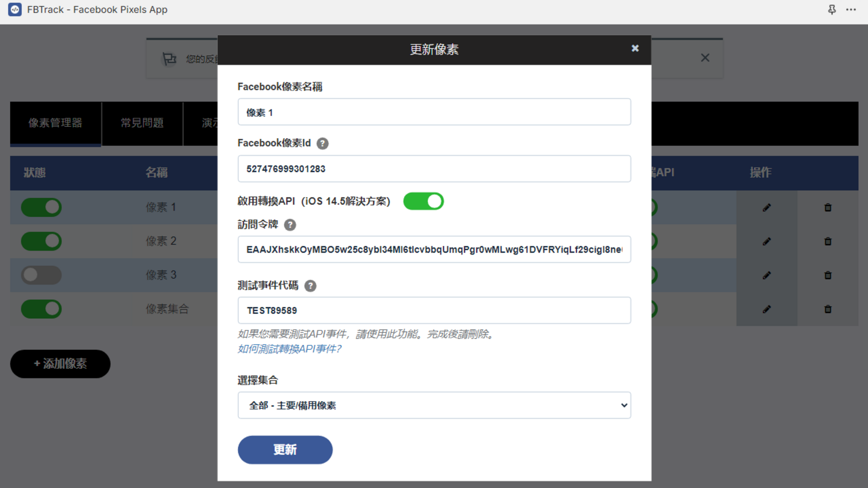Click the 測試事件代碼 input field
This screenshot has width=868, height=488.
click(x=434, y=311)
